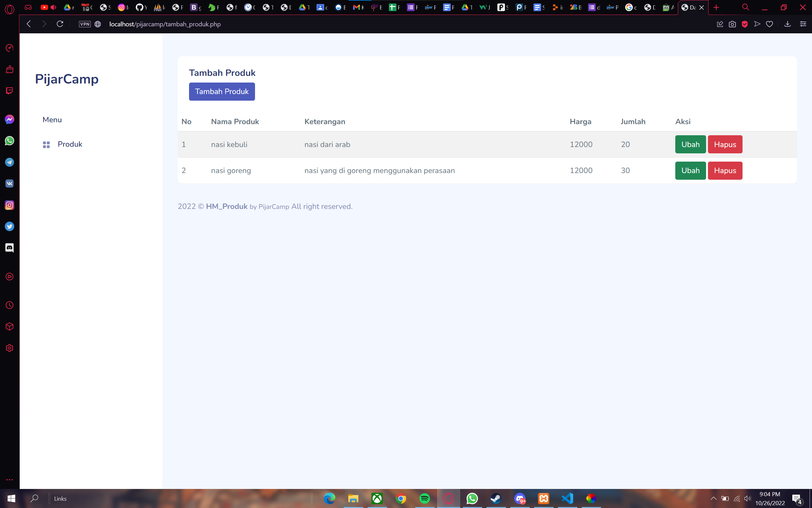Click the Produk menu item

[70, 144]
